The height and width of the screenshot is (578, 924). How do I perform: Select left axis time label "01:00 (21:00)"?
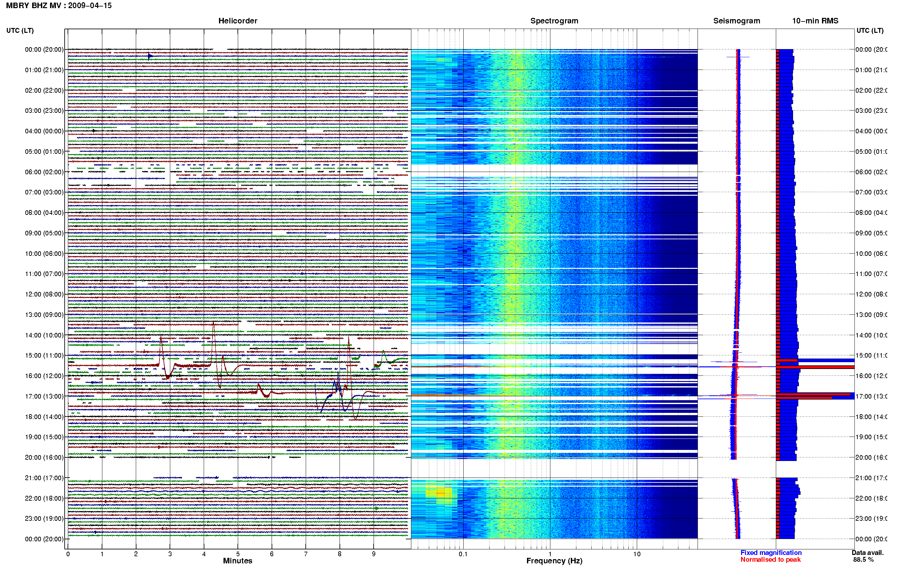coord(44,70)
